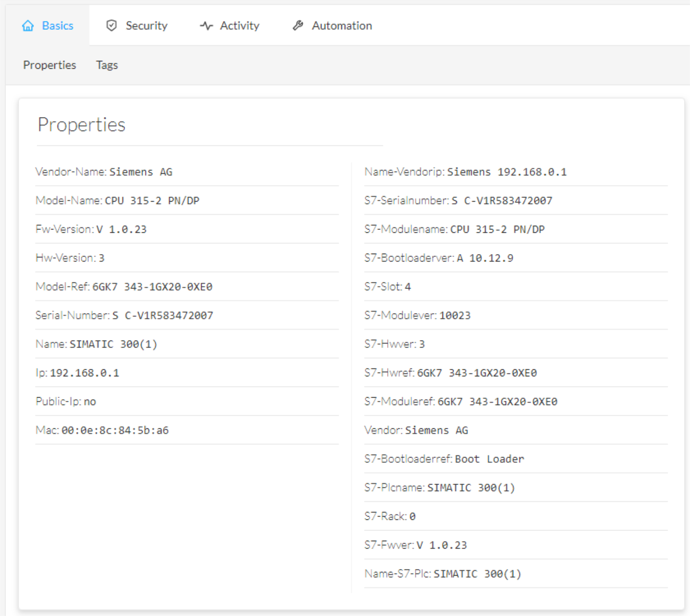Select the Properties sub-tab
The height and width of the screenshot is (616, 690).
coord(50,65)
